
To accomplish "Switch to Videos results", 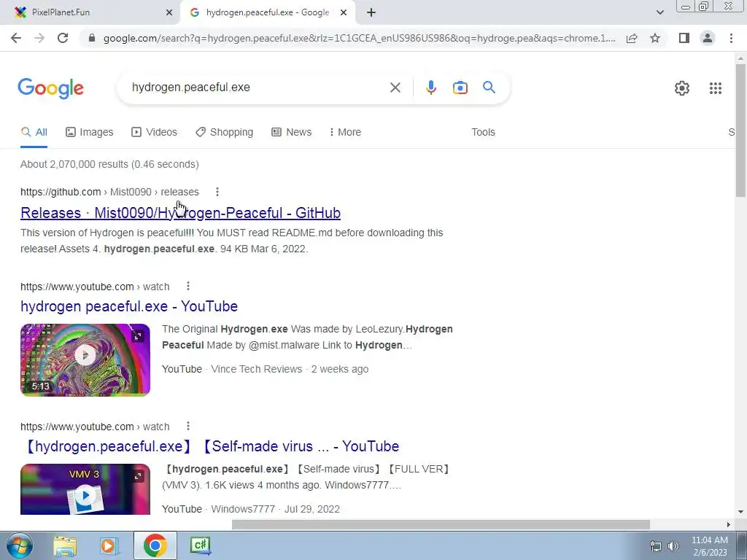I will pos(155,132).
